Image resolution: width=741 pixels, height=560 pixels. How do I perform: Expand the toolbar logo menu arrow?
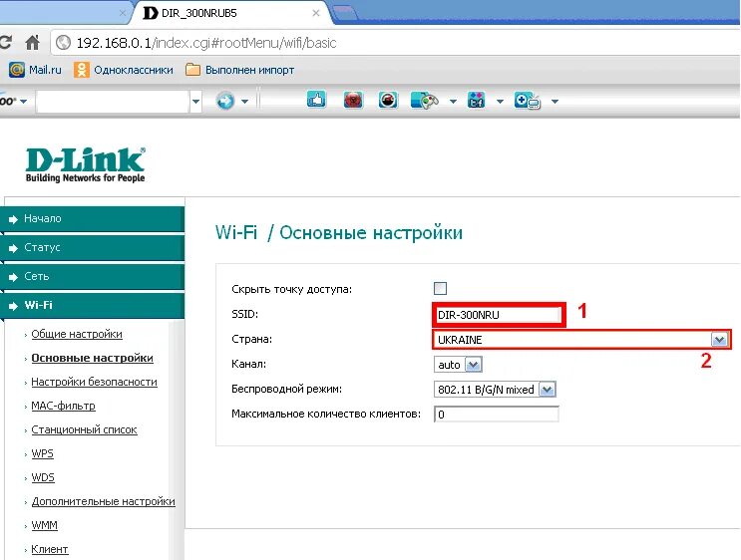(x=23, y=101)
